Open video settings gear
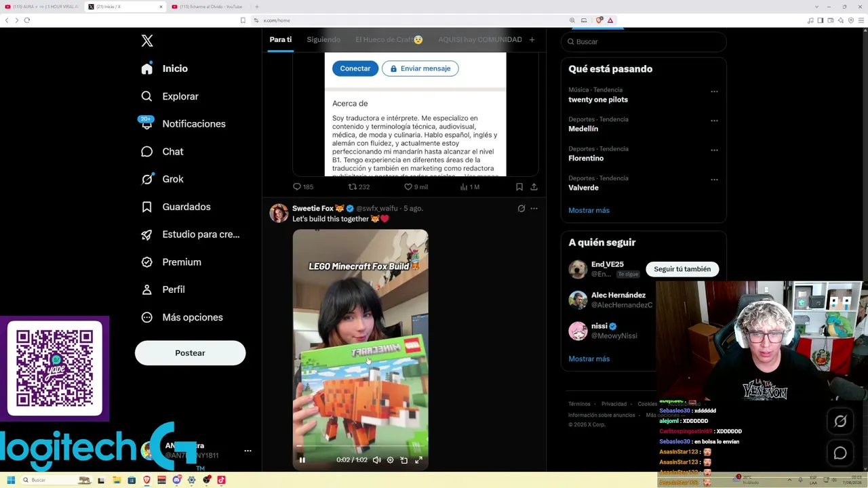Screen dimensions: 868x488 (390, 460)
